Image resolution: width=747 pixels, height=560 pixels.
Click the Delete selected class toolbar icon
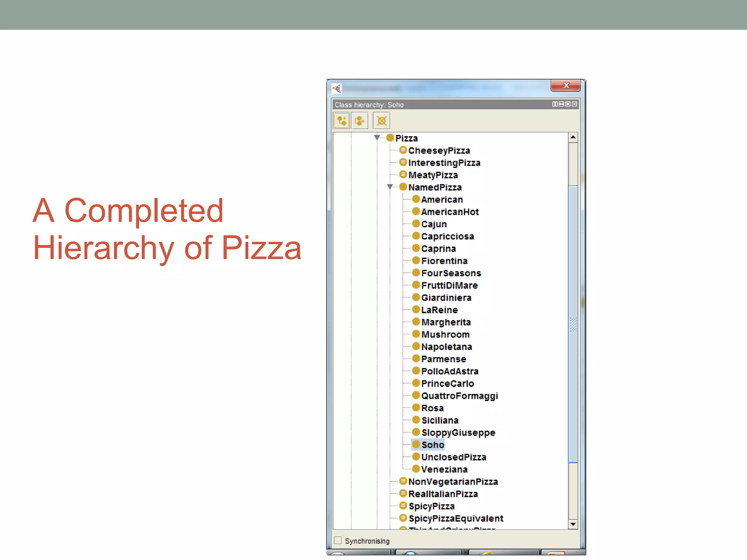pyautogui.click(x=382, y=121)
